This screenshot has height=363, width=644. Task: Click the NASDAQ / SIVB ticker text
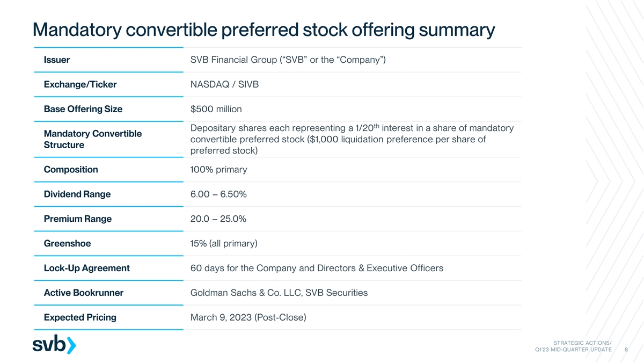point(224,84)
